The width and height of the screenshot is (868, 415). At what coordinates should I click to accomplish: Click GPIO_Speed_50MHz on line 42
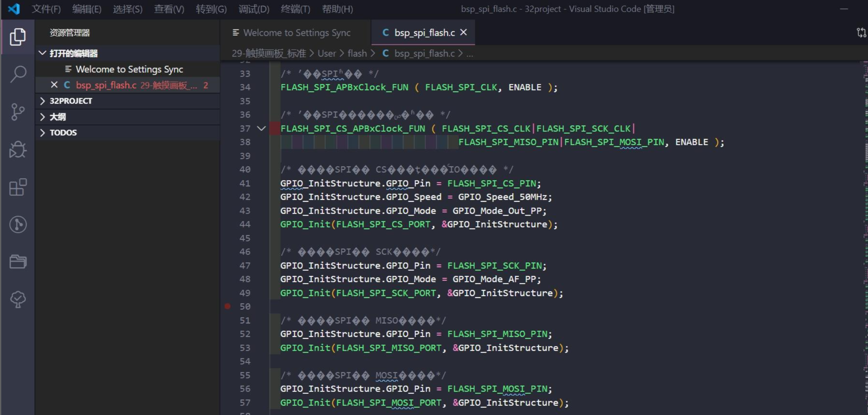click(x=502, y=197)
